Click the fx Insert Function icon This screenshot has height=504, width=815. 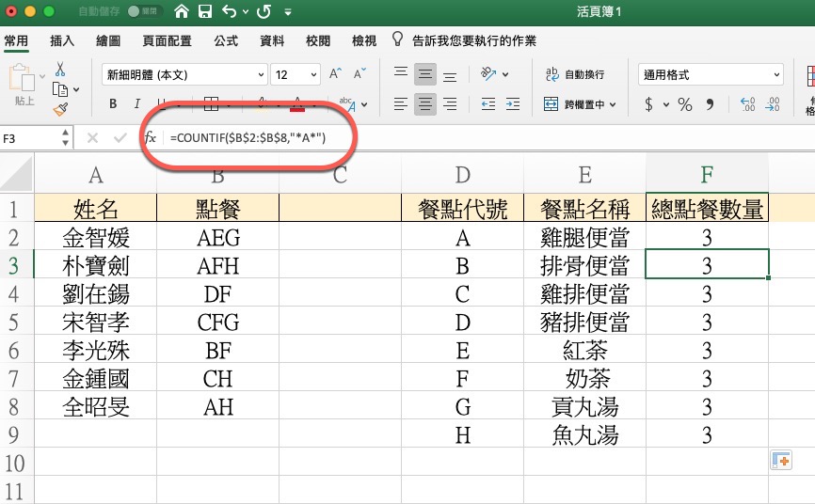150,138
